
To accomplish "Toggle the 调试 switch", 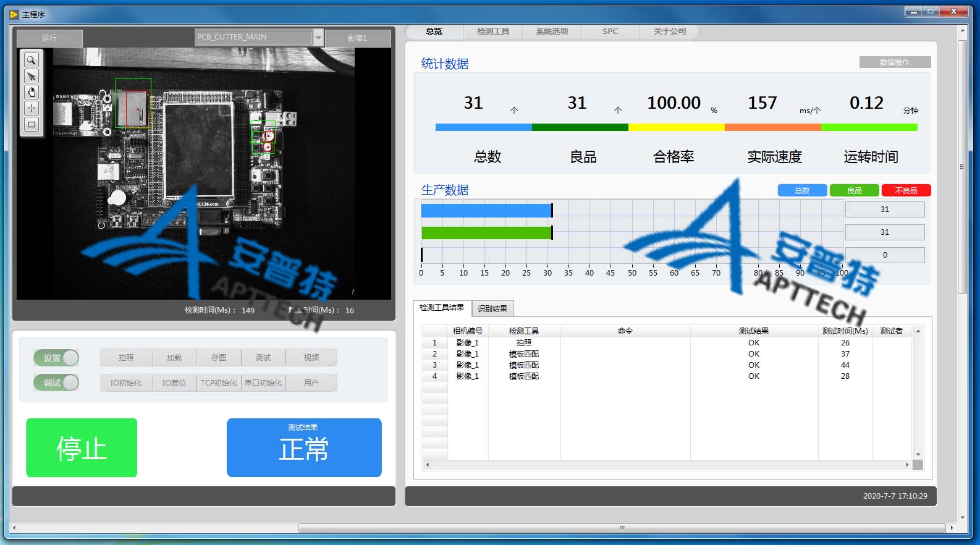I will tap(56, 382).
